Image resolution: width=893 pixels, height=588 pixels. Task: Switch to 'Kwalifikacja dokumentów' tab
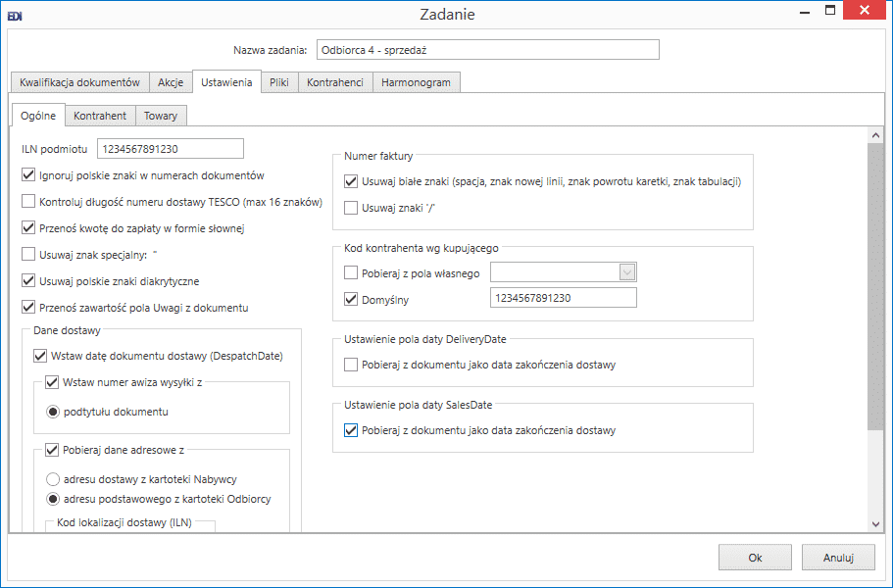pyautogui.click(x=79, y=82)
